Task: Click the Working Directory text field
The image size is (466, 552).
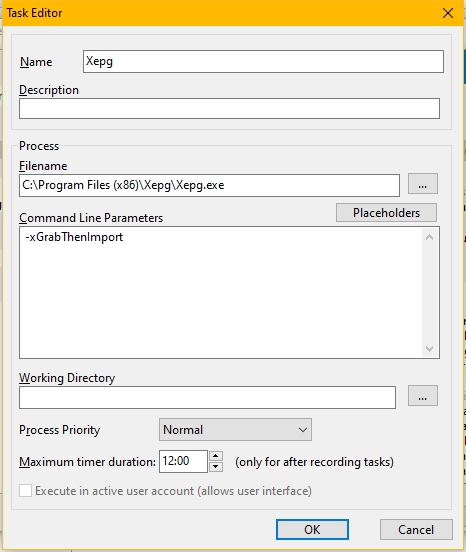Action: 207,397
